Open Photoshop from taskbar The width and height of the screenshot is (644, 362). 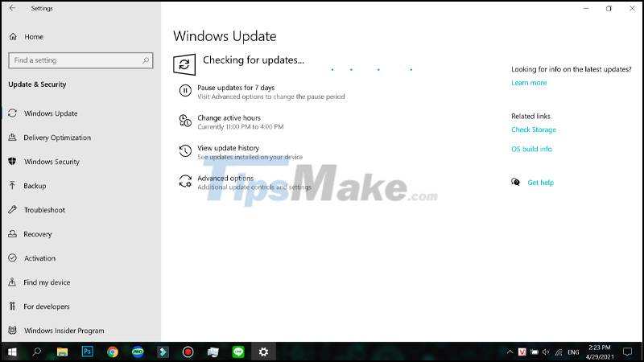coord(88,352)
